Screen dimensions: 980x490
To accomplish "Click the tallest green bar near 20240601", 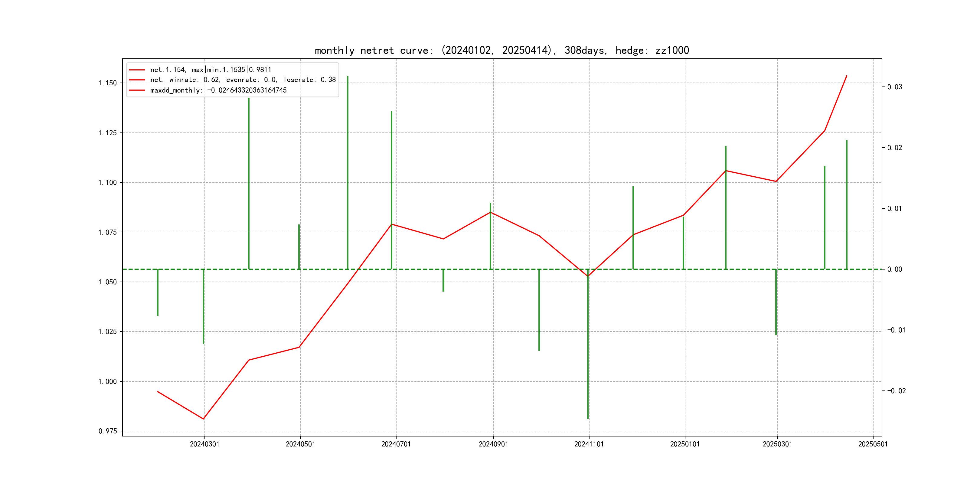I will (347, 171).
